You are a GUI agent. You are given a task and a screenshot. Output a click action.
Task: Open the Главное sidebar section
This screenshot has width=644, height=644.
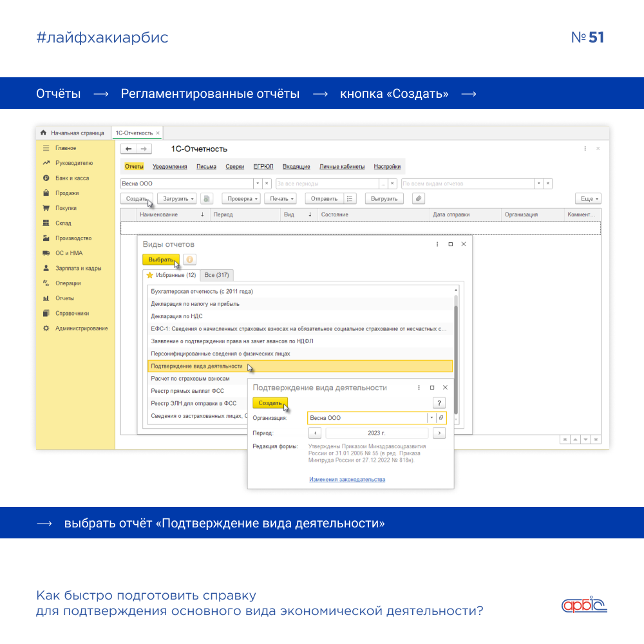click(65, 148)
